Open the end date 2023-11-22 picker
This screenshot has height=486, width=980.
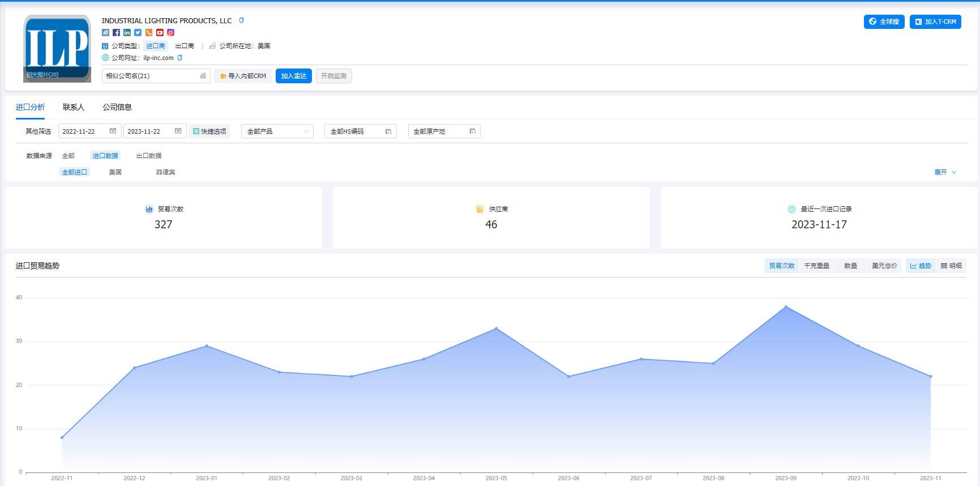(x=155, y=131)
